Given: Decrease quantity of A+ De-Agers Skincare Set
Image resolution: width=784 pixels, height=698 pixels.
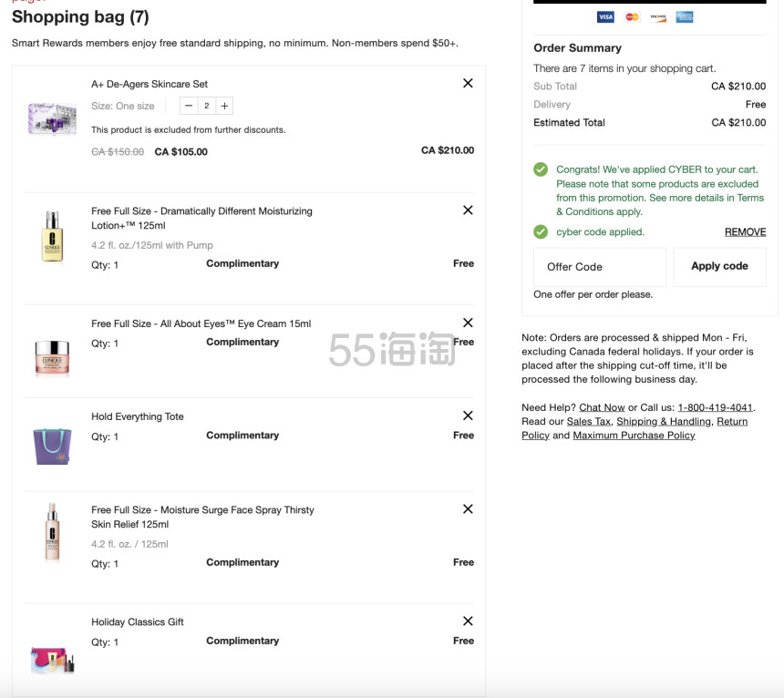Looking at the screenshot, I should tap(189, 106).
